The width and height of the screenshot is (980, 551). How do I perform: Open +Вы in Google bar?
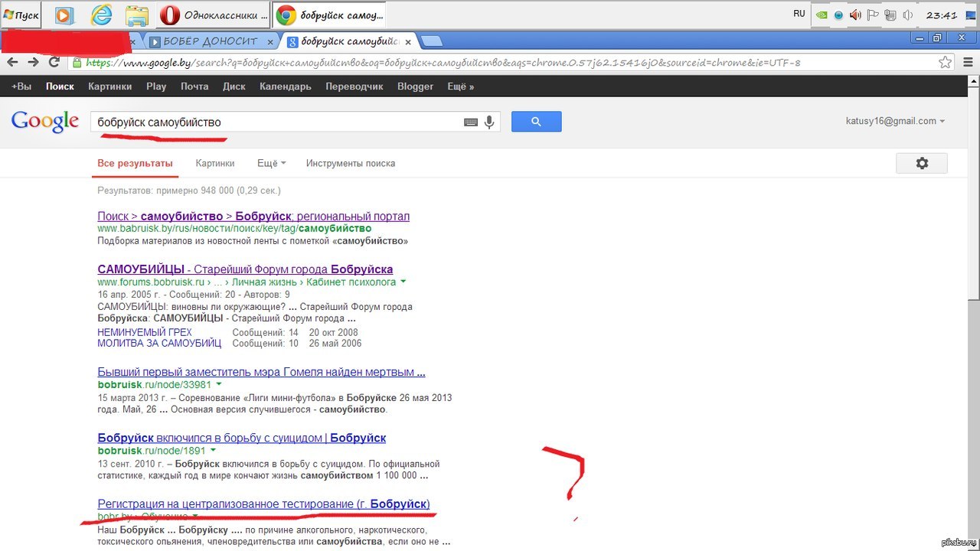click(x=21, y=86)
